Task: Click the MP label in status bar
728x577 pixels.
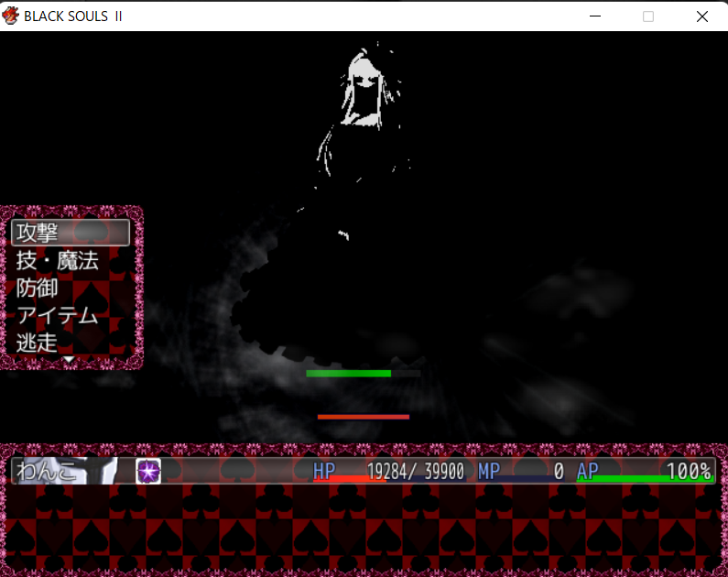Action: click(489, 471)
